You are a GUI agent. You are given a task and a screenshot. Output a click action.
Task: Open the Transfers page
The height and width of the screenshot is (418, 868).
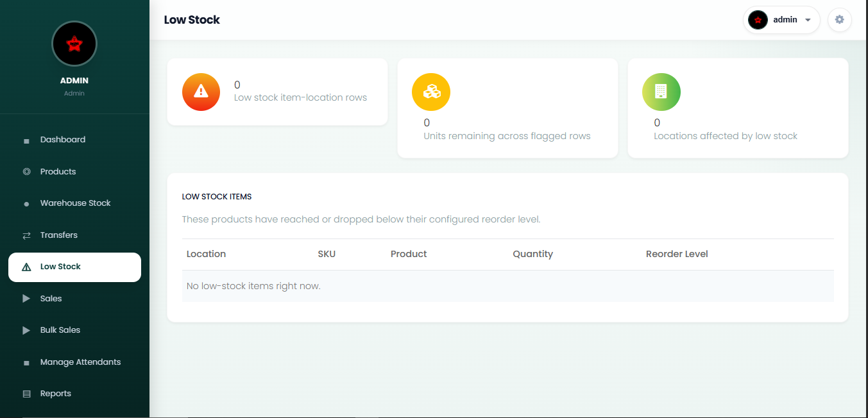pyautogui.click(x=74, y=235)
